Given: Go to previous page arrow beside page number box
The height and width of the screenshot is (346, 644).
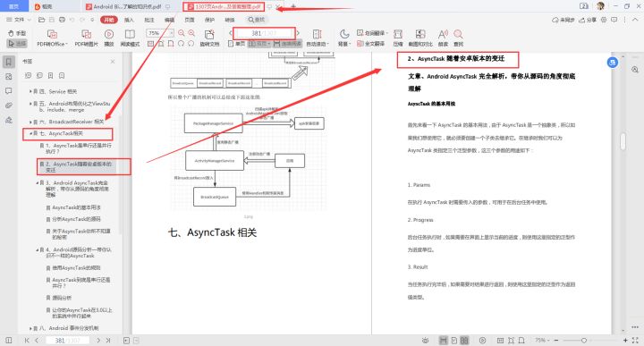Looking at the screenshot, I should pos(231,33).
